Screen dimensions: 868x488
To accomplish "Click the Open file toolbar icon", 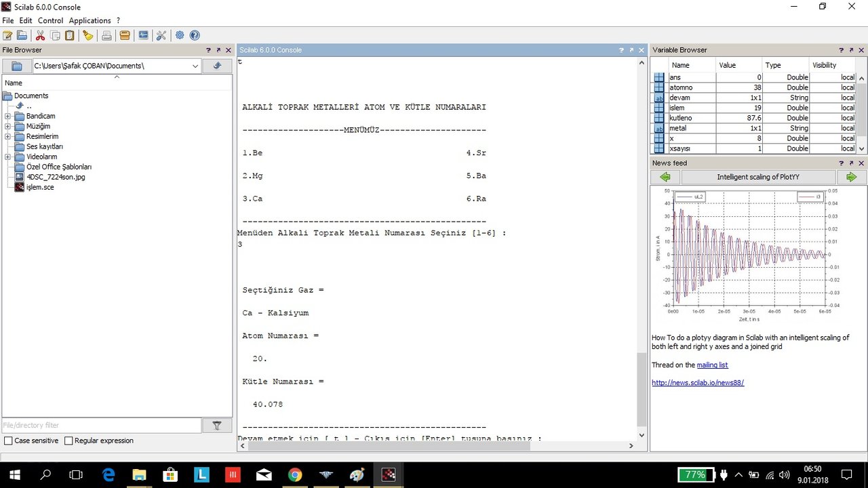I will [x=22, y=35].
